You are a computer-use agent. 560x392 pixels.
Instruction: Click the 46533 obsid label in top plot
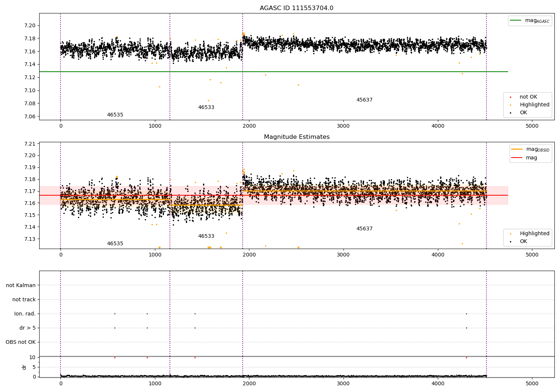[x=206, y=108]
